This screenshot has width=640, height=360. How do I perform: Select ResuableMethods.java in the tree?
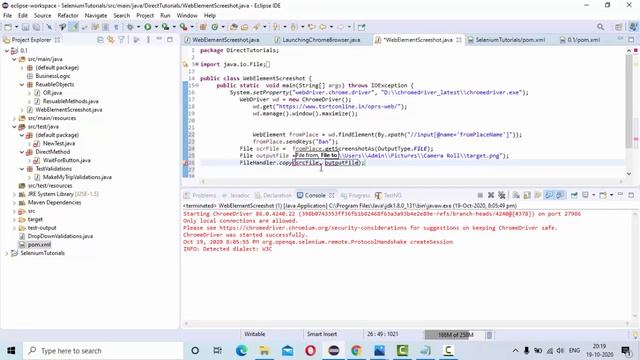pos(71,101)
